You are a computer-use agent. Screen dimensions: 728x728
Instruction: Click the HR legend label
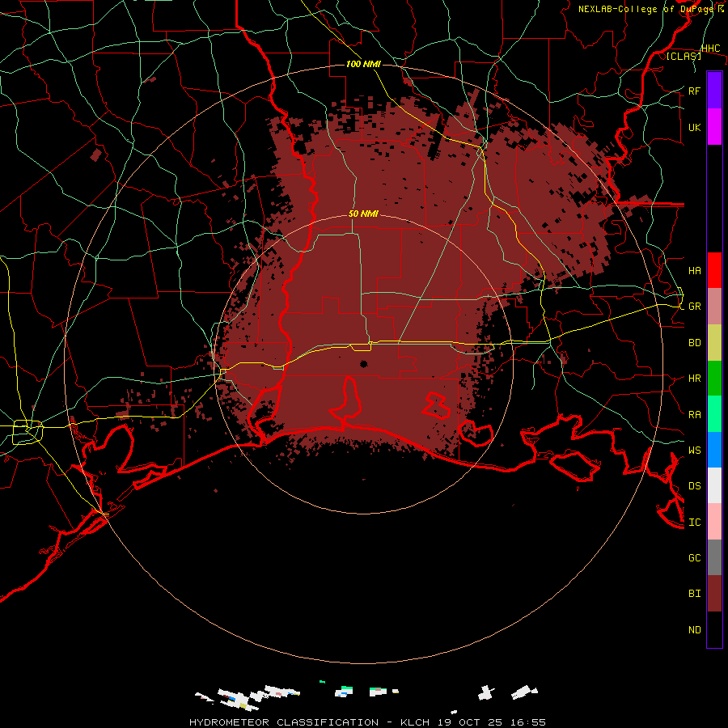point(694,379)
